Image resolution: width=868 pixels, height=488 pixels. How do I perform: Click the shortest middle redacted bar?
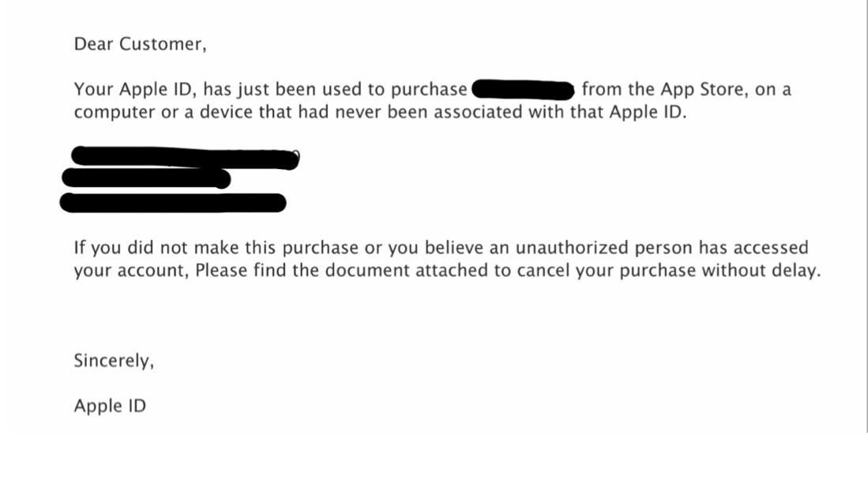tap(147, 179)
